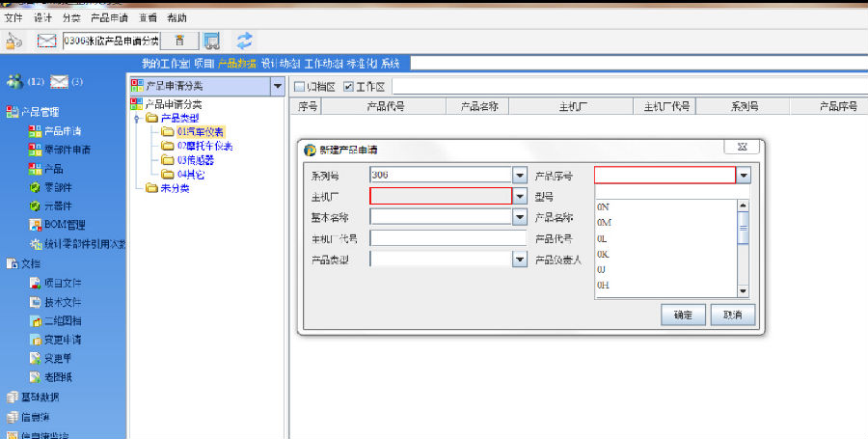Viewport: 868px width, 439px height.
Task: Open the 产品类型 dropdown arrow in dialog
Action: point(519,259)
